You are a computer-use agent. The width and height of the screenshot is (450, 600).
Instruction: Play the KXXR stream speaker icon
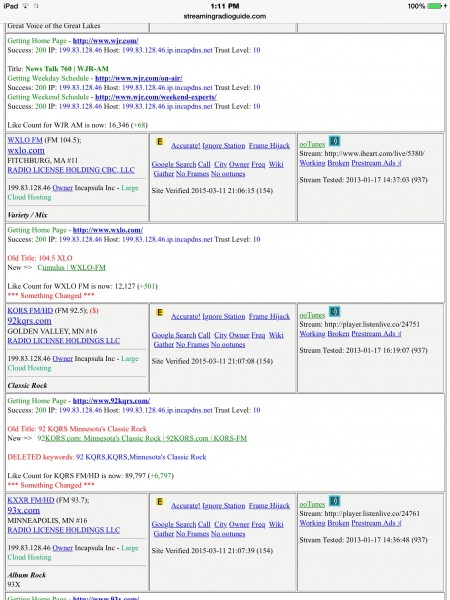[x=334, y=501]
